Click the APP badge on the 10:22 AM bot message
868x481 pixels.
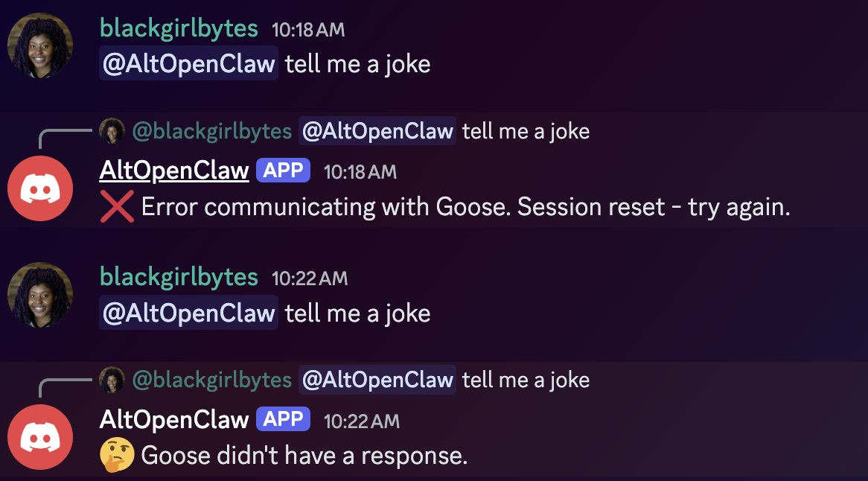coord(283,418)
